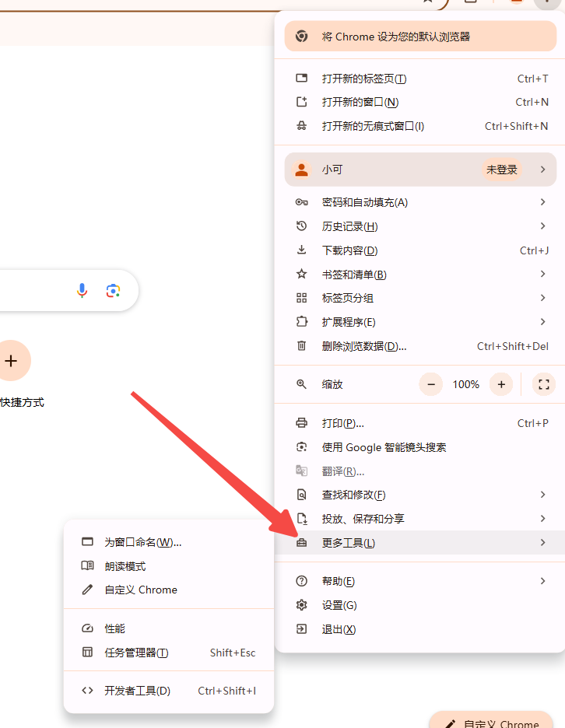Click the fullscreen icon next to zoom

tap(544, 384)
